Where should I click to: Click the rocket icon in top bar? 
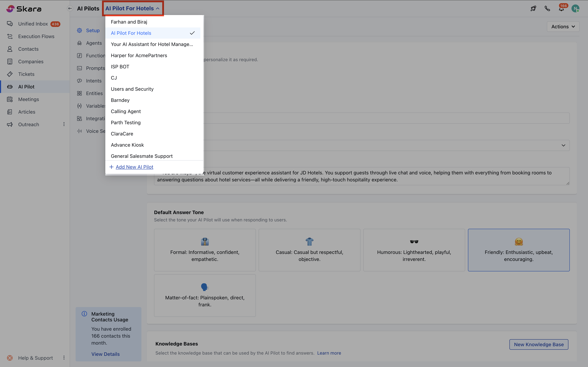(x=533, y=9)
